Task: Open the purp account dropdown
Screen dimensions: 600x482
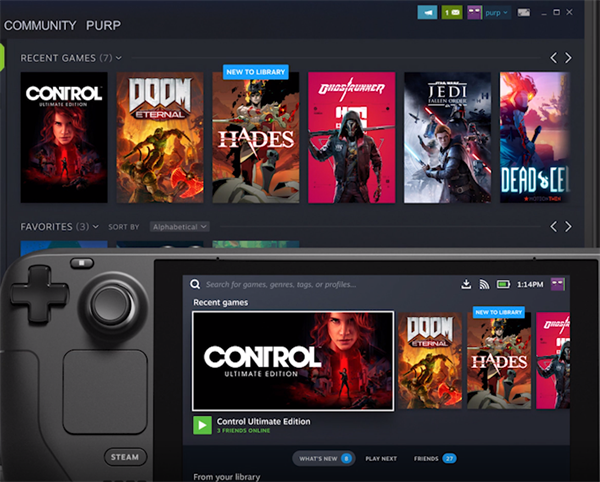Action: 496,13
